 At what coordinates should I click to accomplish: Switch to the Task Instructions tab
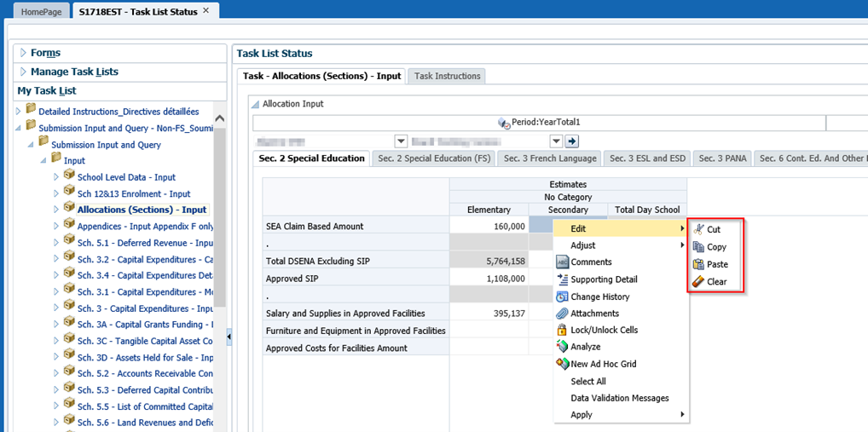click(447, 76)
